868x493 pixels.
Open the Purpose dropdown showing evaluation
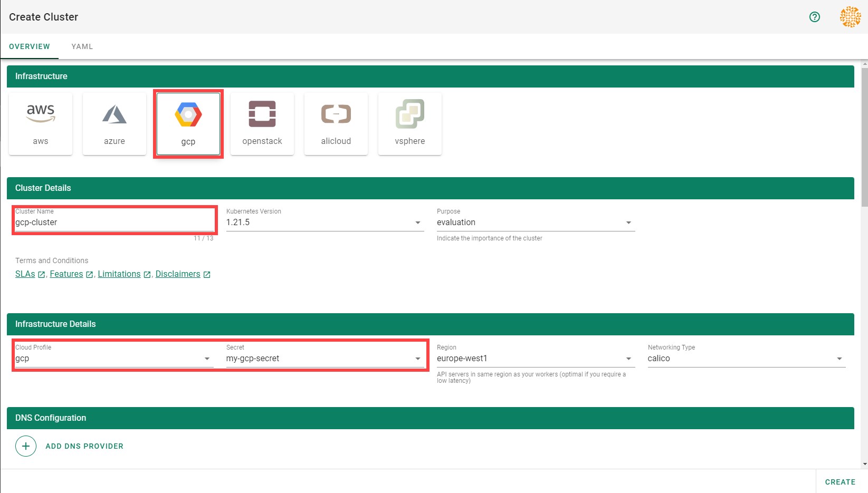pyautogui.click(x=535, y=223)
